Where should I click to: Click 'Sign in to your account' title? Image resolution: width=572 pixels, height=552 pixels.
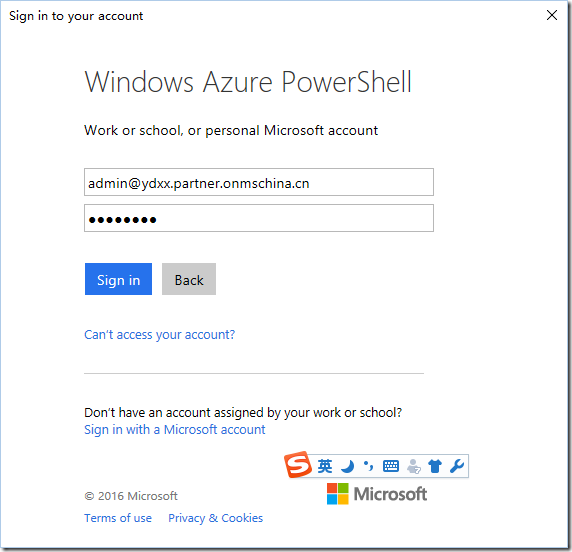pos(76,16)
